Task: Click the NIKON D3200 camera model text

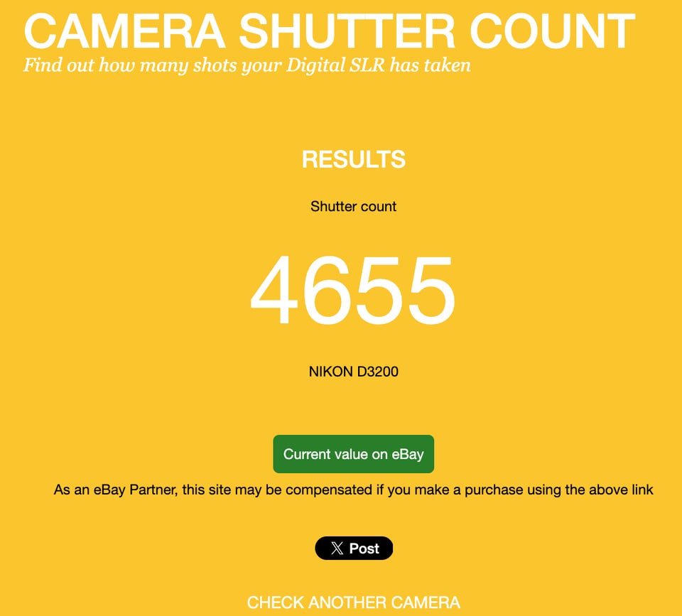Action: 354,372
